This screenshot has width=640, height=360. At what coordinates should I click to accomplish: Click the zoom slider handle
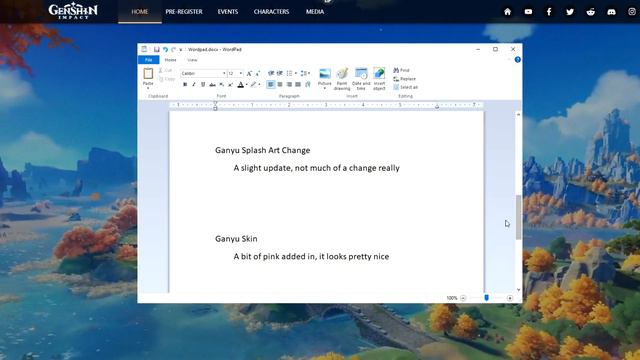coord(487,298)
